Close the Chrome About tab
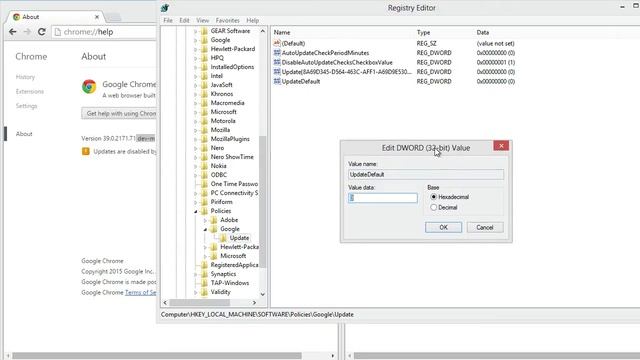This screenshot has width=640, height=360. pos(97,17)
